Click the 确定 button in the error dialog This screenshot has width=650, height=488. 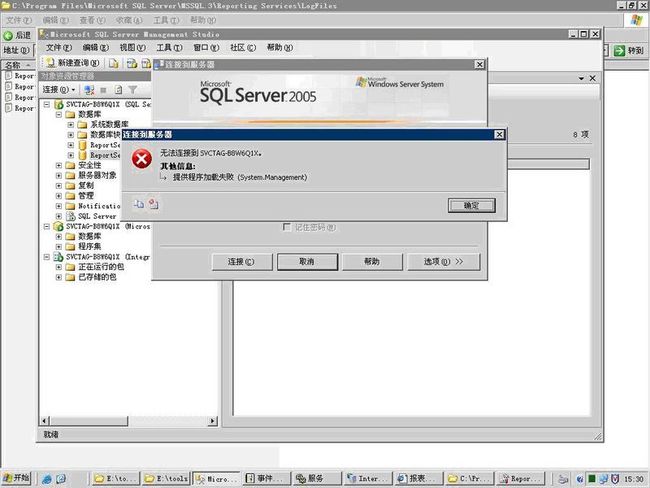[471, 205]
